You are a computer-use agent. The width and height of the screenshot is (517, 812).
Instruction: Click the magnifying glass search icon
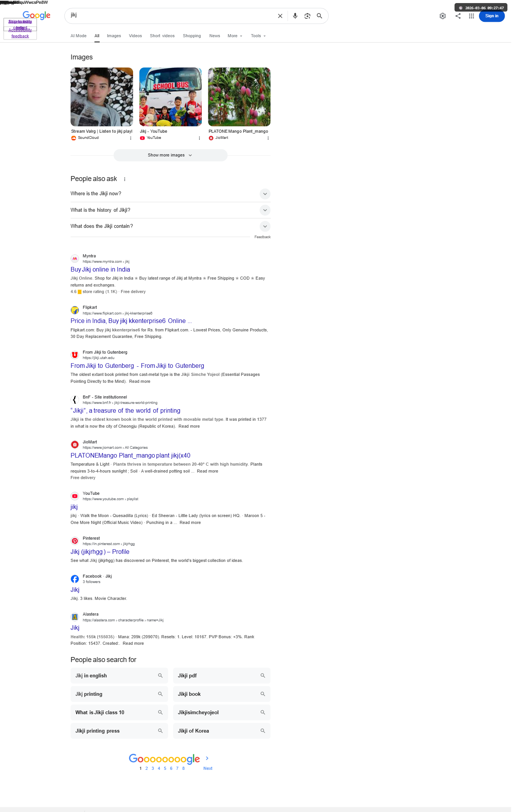point(319,16)
